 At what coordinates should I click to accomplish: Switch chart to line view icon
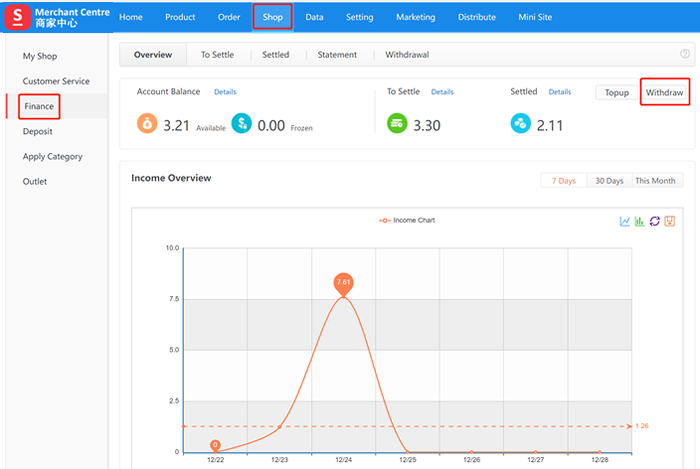(x=625, y=221)
